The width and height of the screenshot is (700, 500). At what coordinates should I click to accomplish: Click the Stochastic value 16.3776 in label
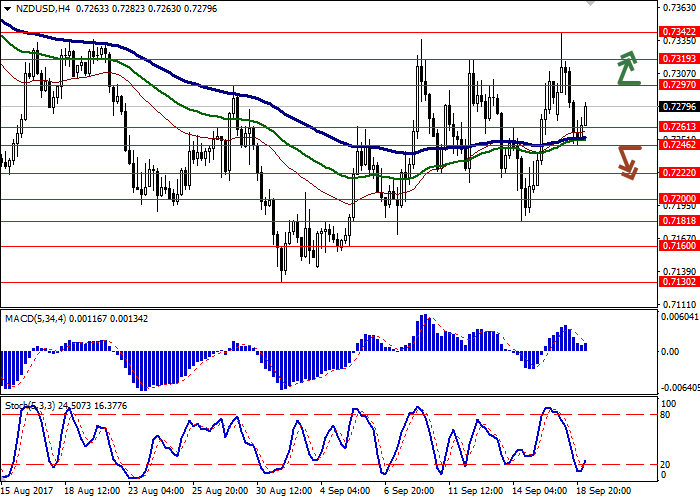tap(110, 406)
